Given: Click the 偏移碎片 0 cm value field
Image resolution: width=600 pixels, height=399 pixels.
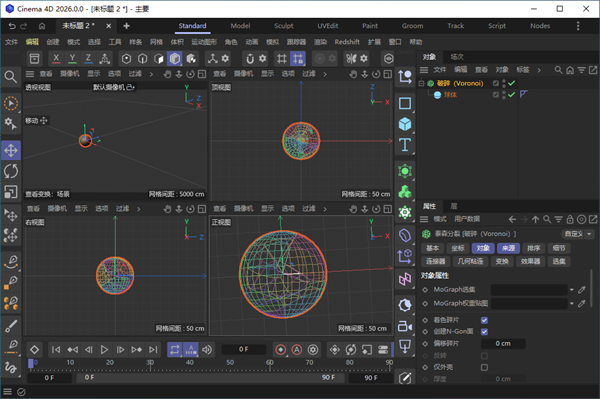Looking at the screenshot, I should (x=503, y=344).
